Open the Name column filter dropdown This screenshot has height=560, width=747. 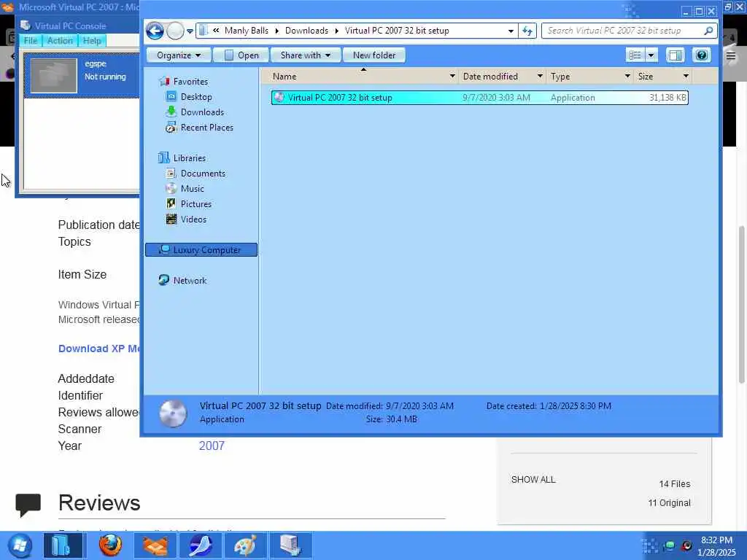tap(452, 76)
